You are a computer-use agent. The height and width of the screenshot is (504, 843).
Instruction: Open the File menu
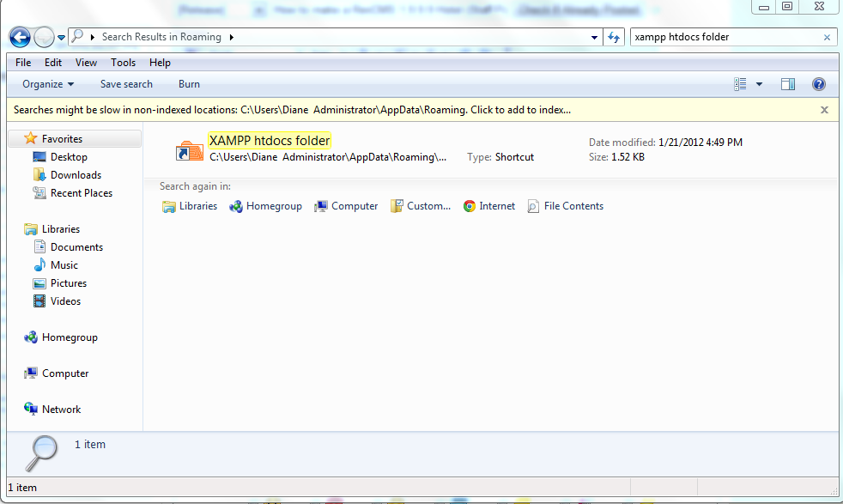(x=23, y=63)
